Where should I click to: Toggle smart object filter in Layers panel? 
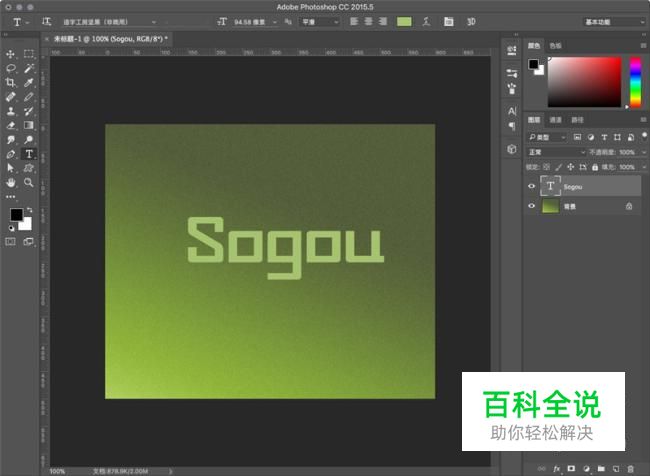(x=631, y=137)
